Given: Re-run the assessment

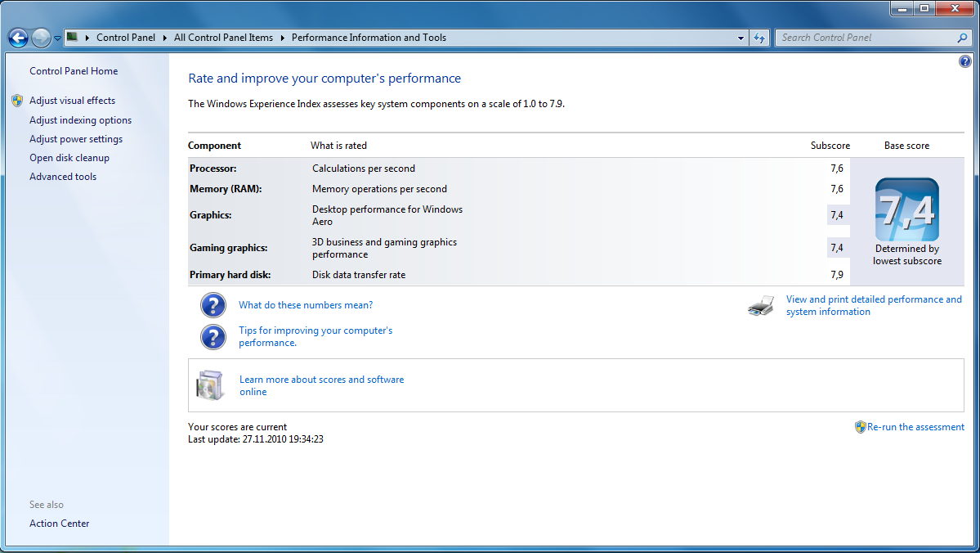Looking at the screenshot, I should click(915, 427).
